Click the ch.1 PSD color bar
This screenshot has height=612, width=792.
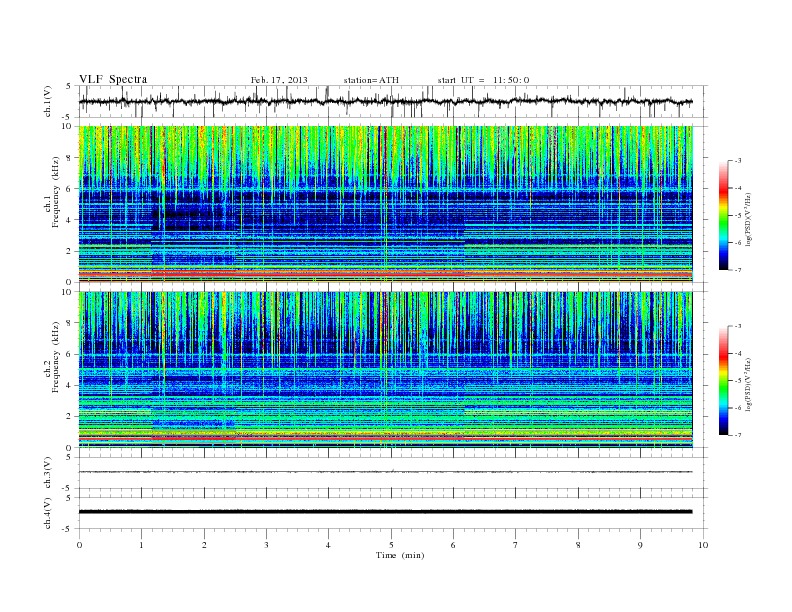click(724, 215)
